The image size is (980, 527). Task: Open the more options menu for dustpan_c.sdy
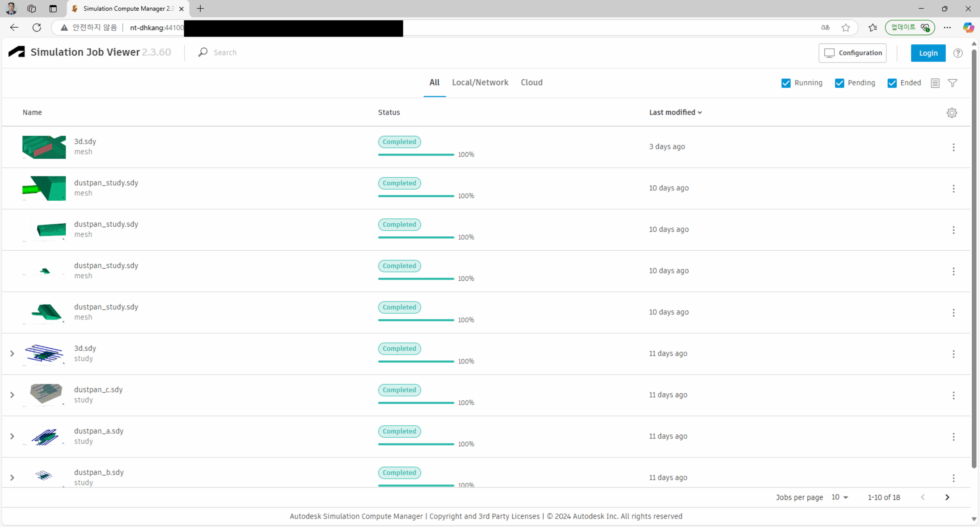953,395
